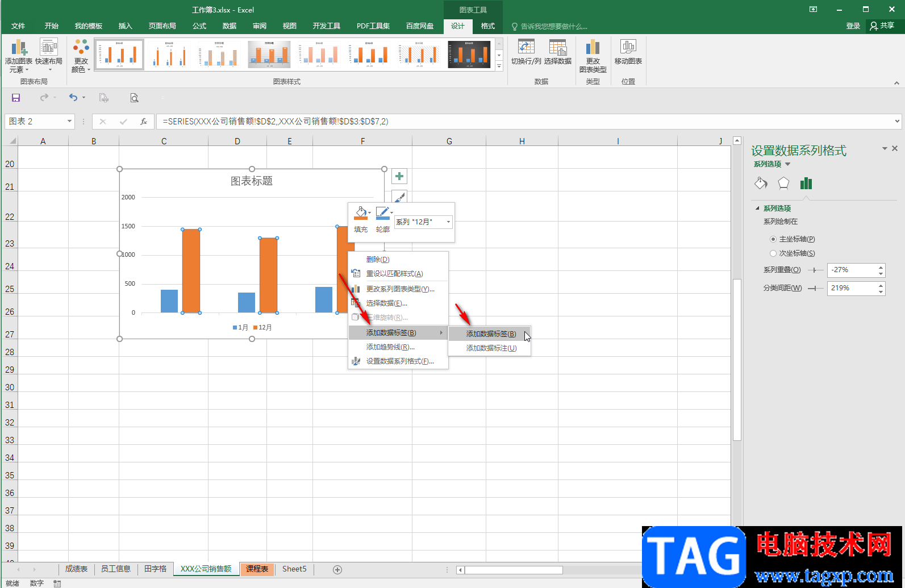
Task: Click the Outline pen in mini toolbar
Action: pyautogui.click(x=383, y=214)
